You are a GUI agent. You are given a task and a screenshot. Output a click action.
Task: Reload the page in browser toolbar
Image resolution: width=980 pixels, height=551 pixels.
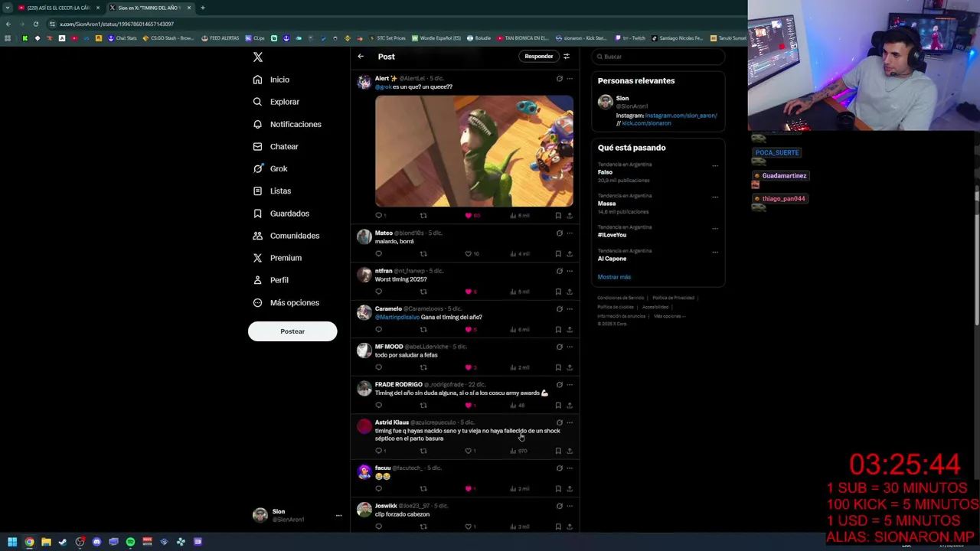(36, 24)
